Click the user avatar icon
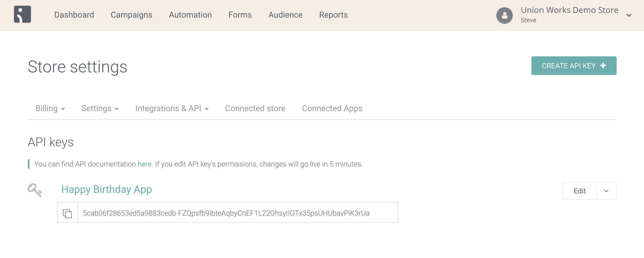 tap(504, 16)
